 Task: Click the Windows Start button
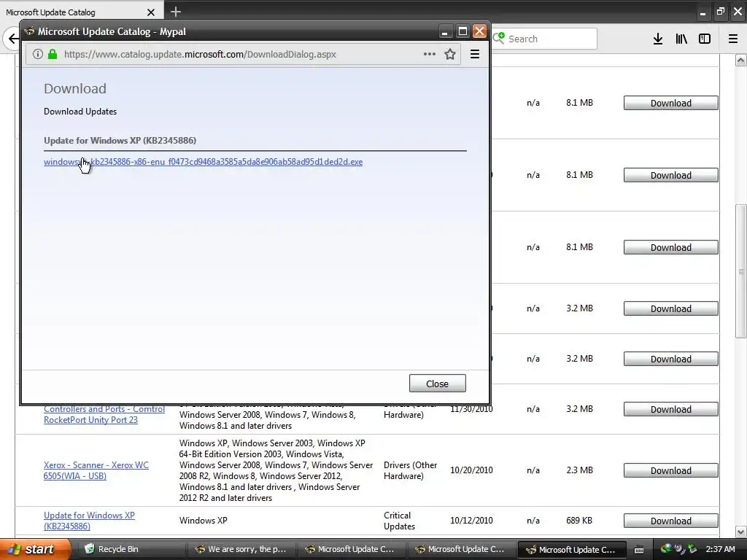click(35, 549)
